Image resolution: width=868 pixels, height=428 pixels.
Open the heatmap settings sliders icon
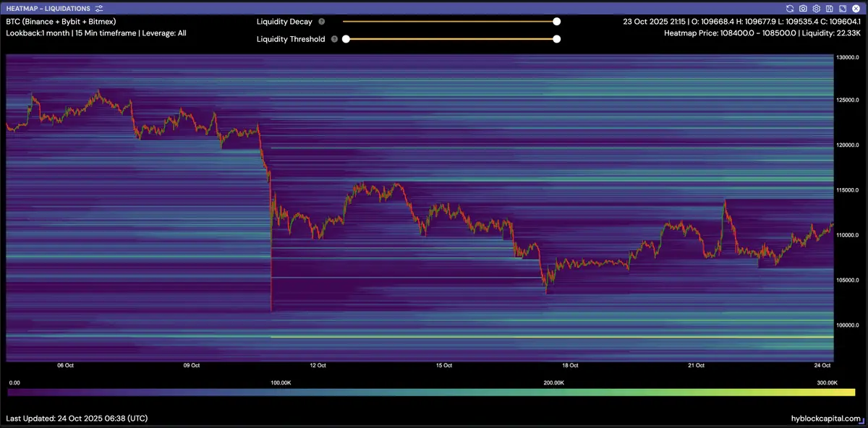click(x=98, y=9)
